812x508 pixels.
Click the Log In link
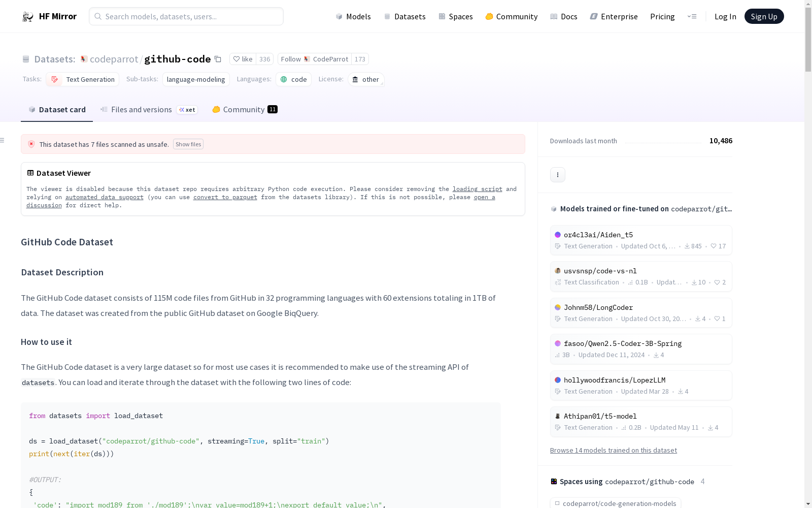tap(725, 16)
